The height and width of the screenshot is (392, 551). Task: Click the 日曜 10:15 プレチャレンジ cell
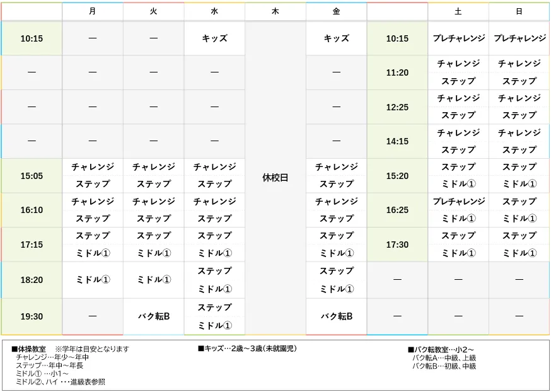click(x=519, y=38)
